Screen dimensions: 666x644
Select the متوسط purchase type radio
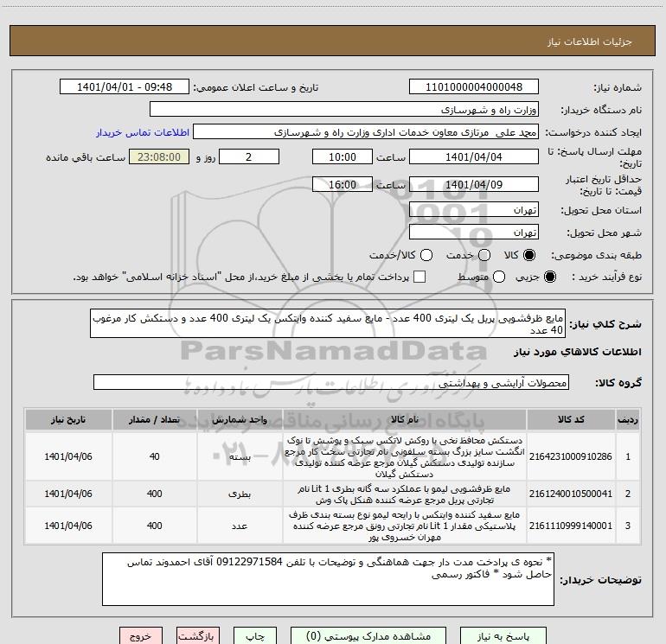[499, 277]
